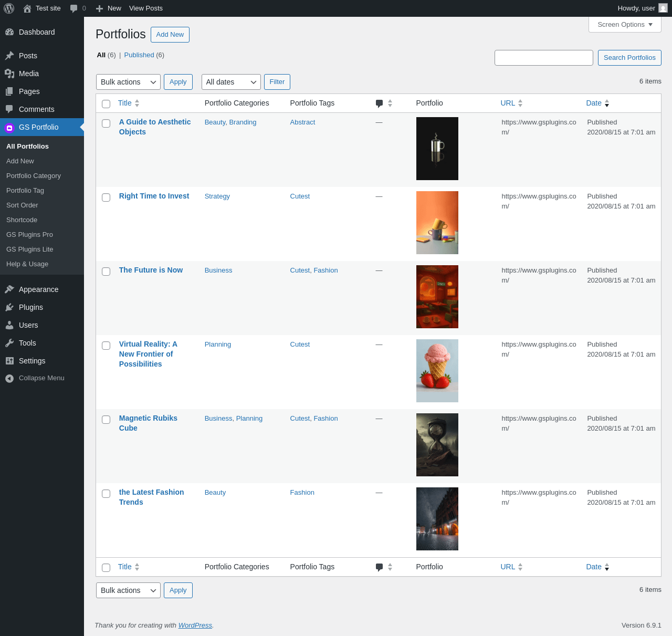This screenshot has height=636, width=672.
Task: Open Shortcode submenu item
Action: 22,220
